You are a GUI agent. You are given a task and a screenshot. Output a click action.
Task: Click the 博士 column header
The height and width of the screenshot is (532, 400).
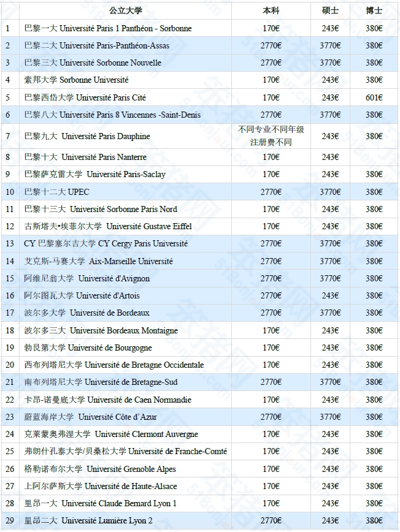click(x=374, y=10)
